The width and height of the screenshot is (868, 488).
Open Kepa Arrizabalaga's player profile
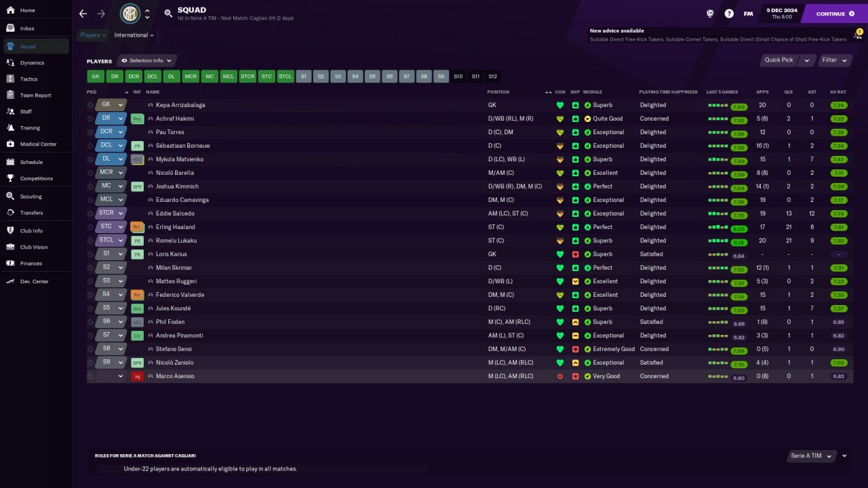click(180, 105)
